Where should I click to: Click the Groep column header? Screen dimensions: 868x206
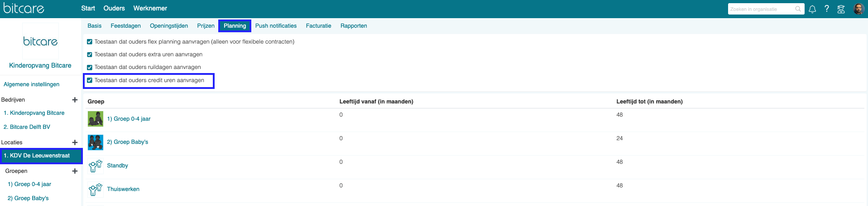(96, 102)
